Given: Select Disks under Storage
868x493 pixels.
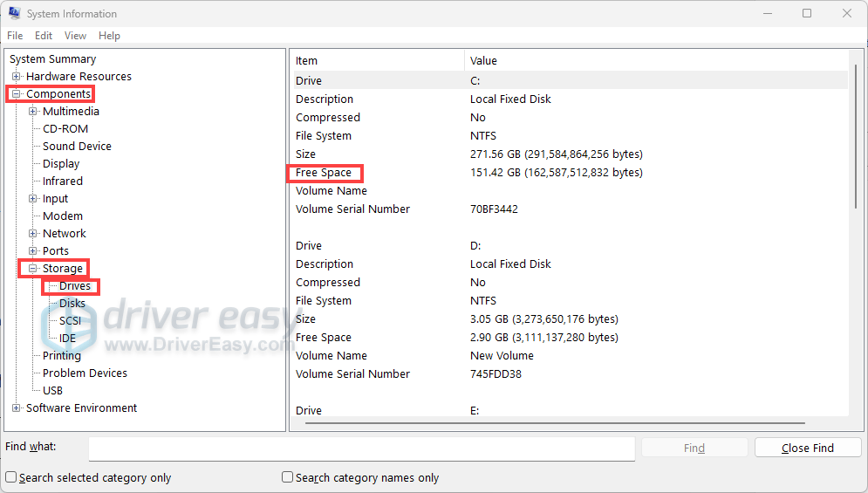Looking at the screenshot, I should click(72, 304).
